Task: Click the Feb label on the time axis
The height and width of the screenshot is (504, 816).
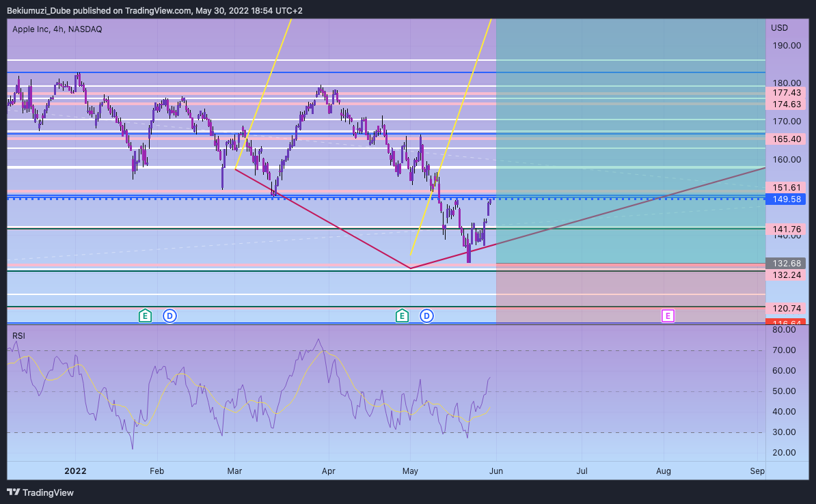Action: (x=157, y=471)
